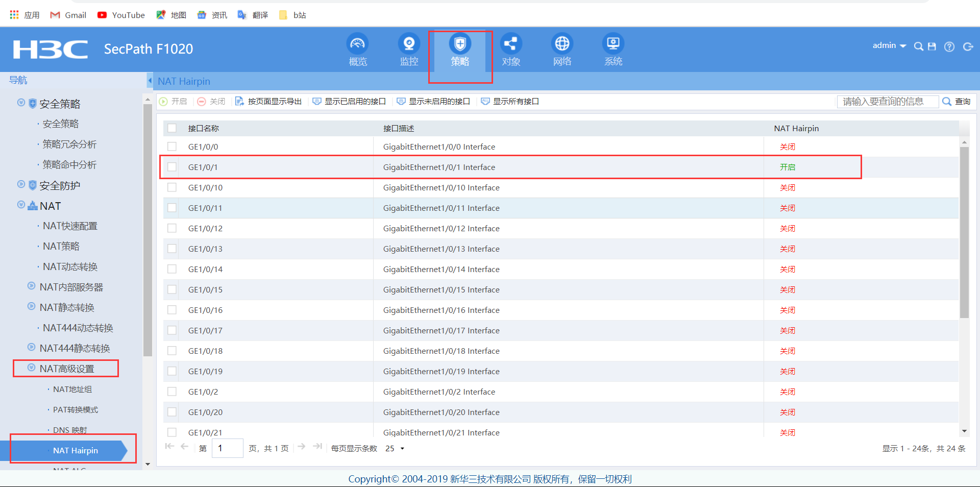
Task: Check the GE1/0/1 row checkbox
Action: tap(172, 167)
